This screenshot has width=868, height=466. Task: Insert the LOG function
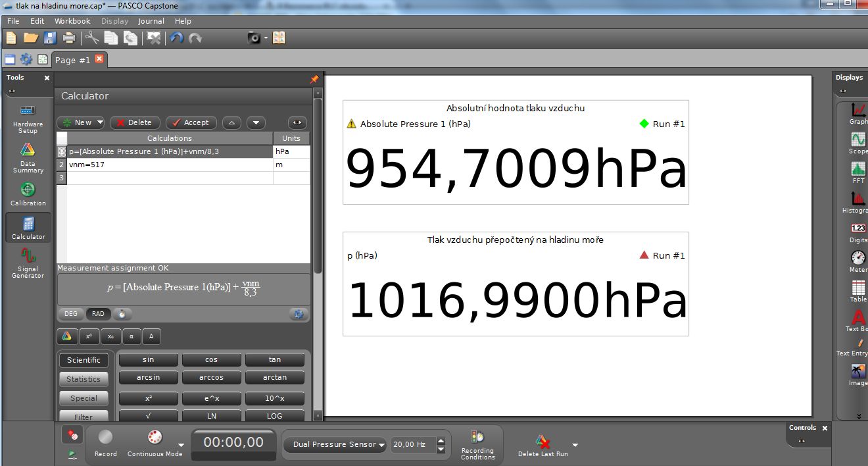[x=275, y=416]
